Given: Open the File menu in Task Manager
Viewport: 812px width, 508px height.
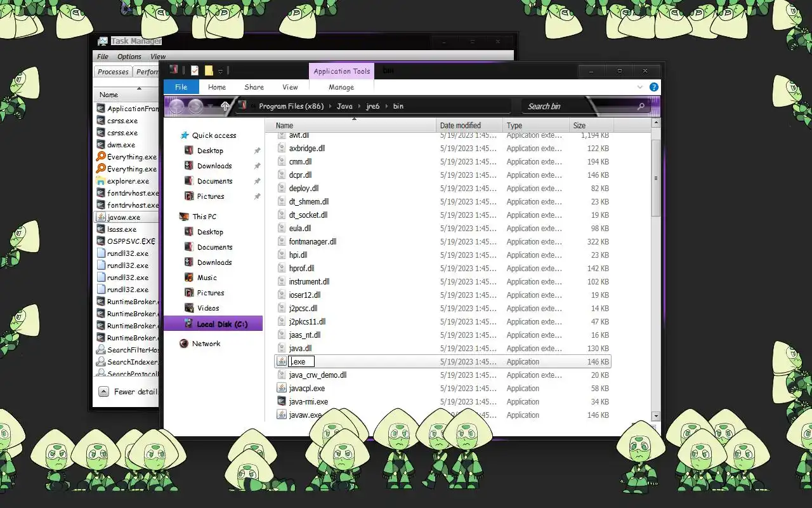Looking at the screenshot, I should pos(103,57).
